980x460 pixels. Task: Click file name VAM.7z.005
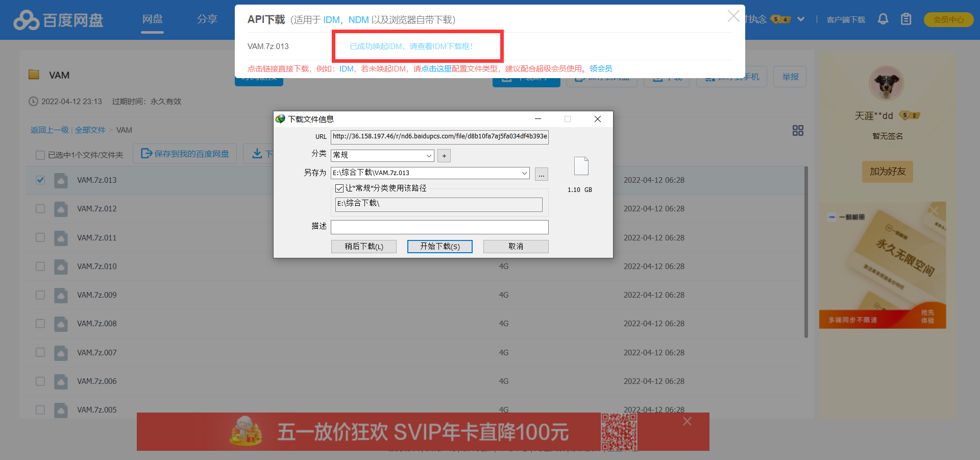[x=97, y=410]
